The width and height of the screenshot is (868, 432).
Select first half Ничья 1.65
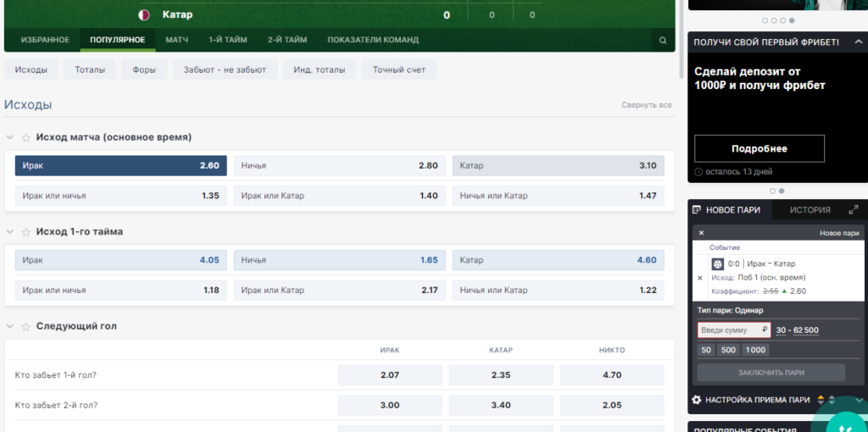click(x=339, y=260)
